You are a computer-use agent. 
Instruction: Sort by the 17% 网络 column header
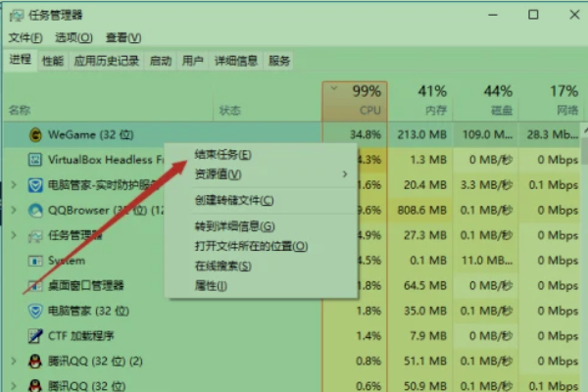[551, 101]
